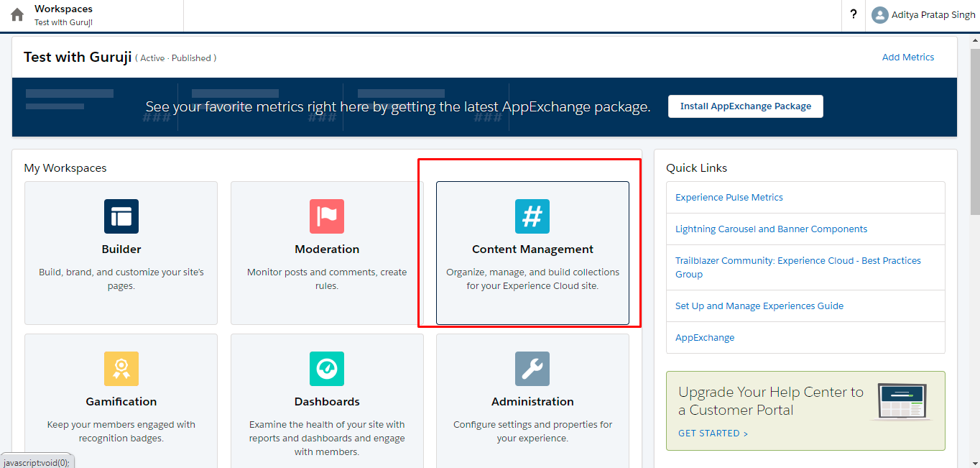Click the Dashboards gauge icon

(327, 369)
